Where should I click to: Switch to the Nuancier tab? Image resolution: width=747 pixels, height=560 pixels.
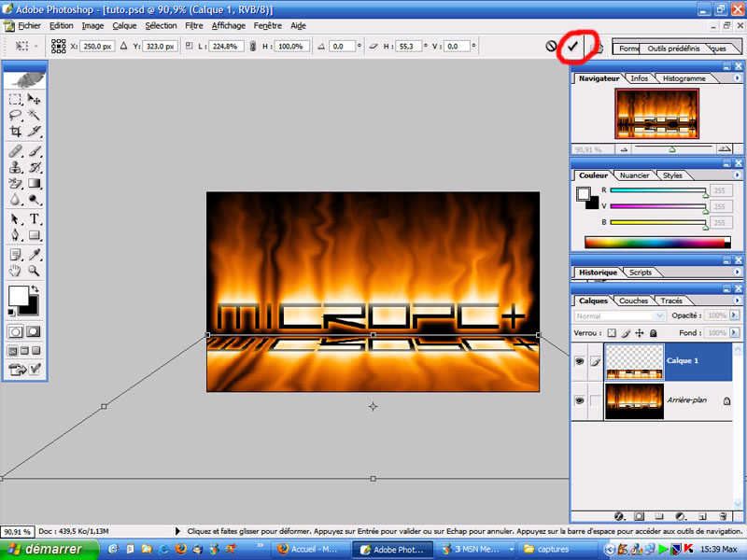634,175
